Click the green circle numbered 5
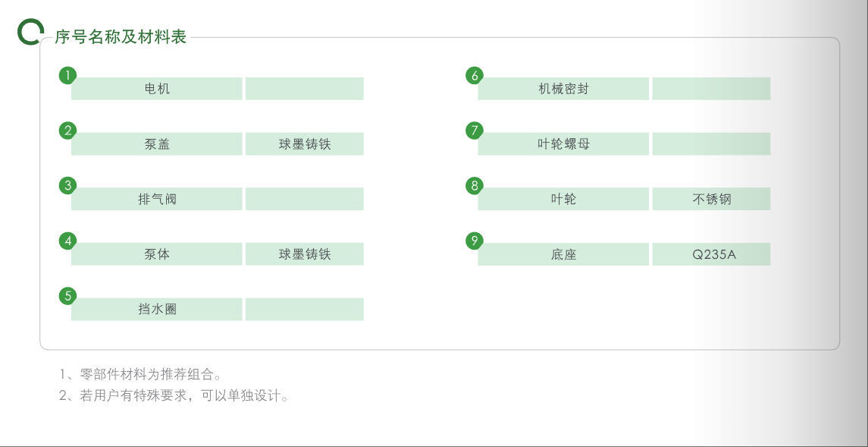This screenshot has height=447, width=868. (67, 296)
